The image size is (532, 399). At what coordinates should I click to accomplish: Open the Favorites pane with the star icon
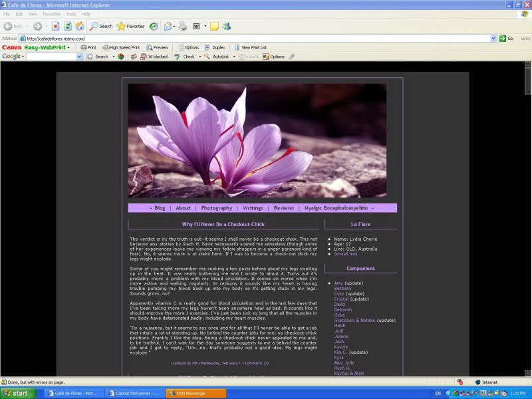(x=130, y=26)
